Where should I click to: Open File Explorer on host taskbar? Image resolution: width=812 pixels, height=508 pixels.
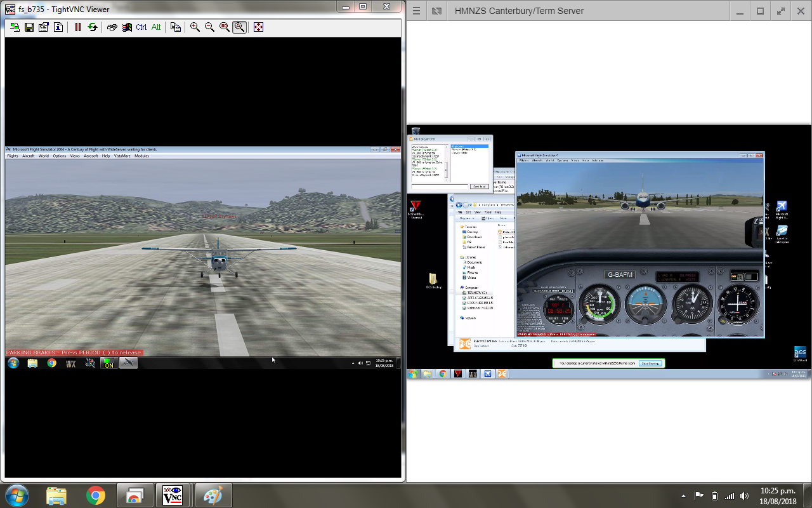pos(56,495)
